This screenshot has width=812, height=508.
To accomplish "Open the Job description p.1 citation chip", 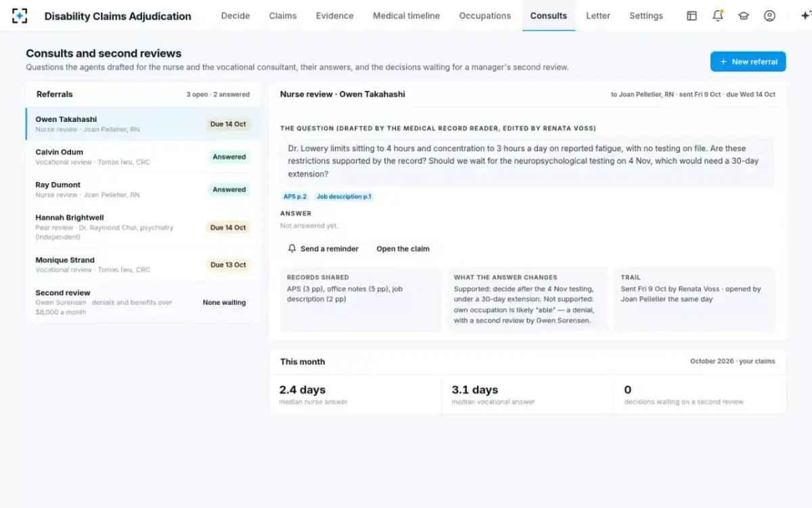I will (344, 196).
